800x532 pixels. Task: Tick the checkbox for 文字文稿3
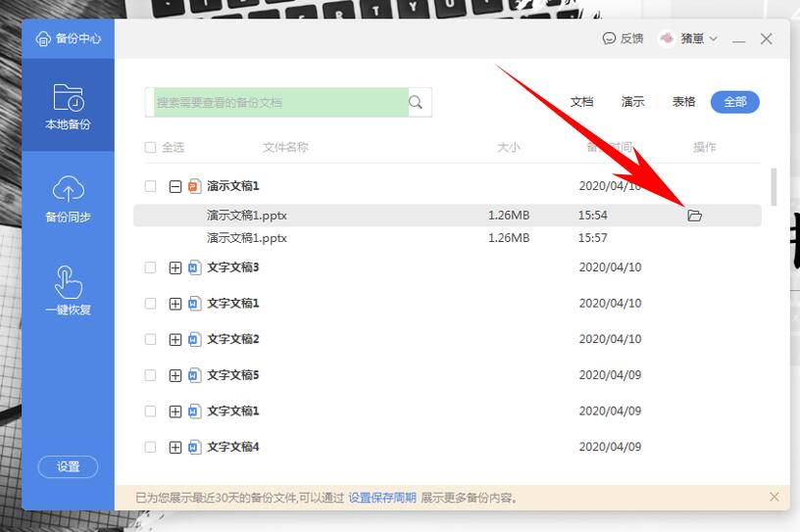(x=150, y=267)
